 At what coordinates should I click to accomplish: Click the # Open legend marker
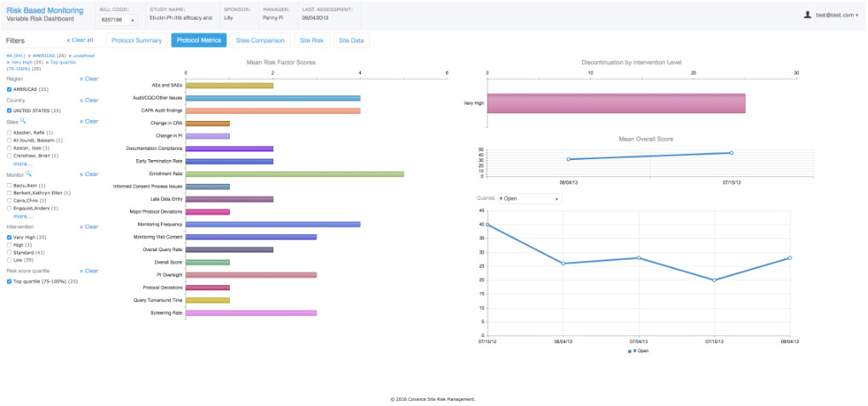630,352
